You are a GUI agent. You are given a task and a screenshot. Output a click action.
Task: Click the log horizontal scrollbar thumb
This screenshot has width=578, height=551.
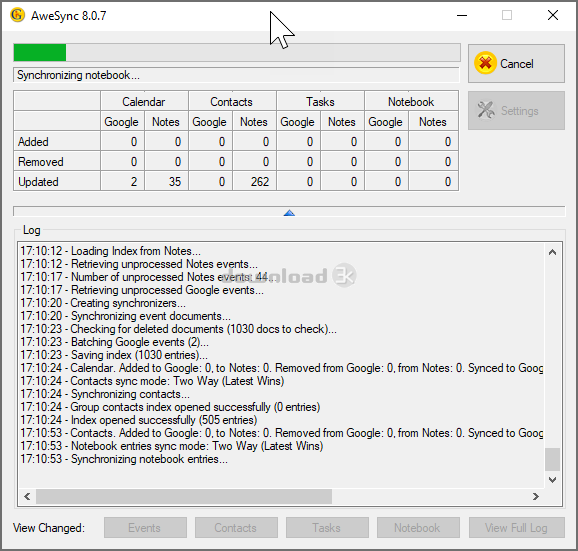click(184, 496)
